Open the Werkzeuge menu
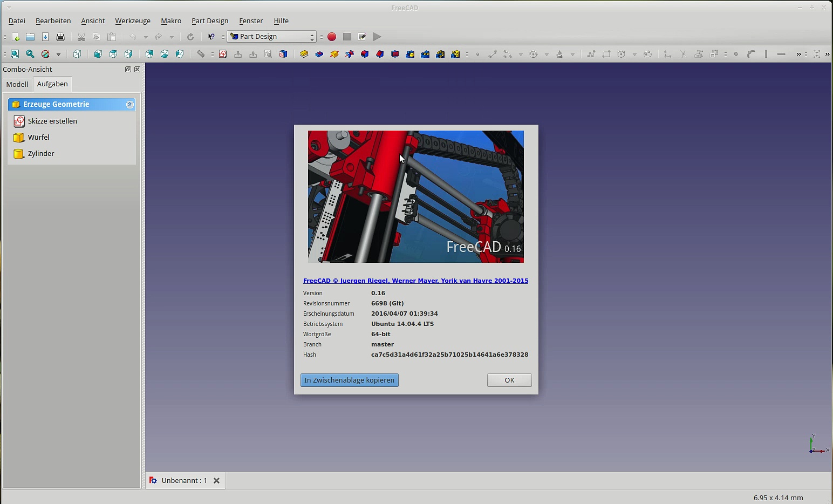This screenshot has height=504, width=833. tap(132, 21)
